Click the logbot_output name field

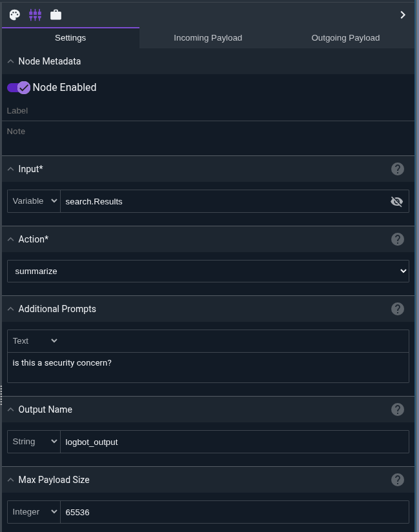[x=234, y=442]
